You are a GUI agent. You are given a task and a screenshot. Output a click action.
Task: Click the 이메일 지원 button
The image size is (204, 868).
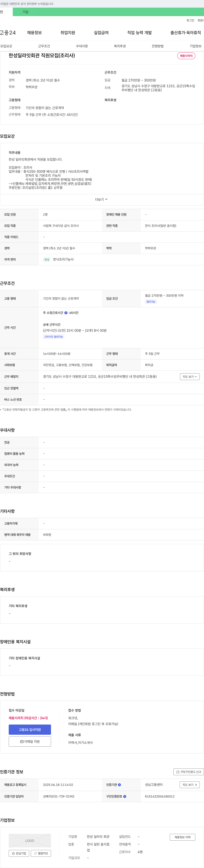pos(30,741)
